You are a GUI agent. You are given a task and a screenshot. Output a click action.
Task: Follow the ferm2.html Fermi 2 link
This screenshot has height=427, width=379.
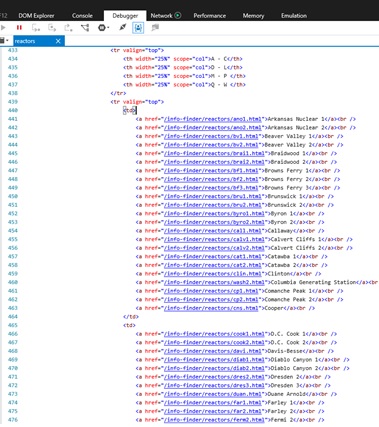coord(214,420)
